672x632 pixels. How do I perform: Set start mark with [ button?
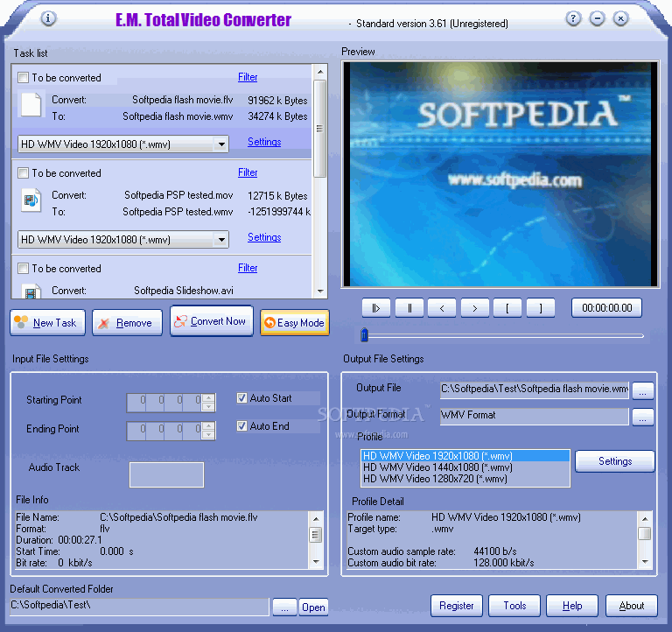point(507,308)
